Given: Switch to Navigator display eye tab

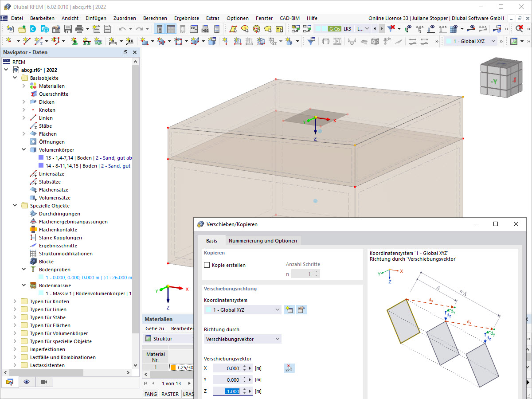Looking at the screenshot, I should (x=27, y=382).
